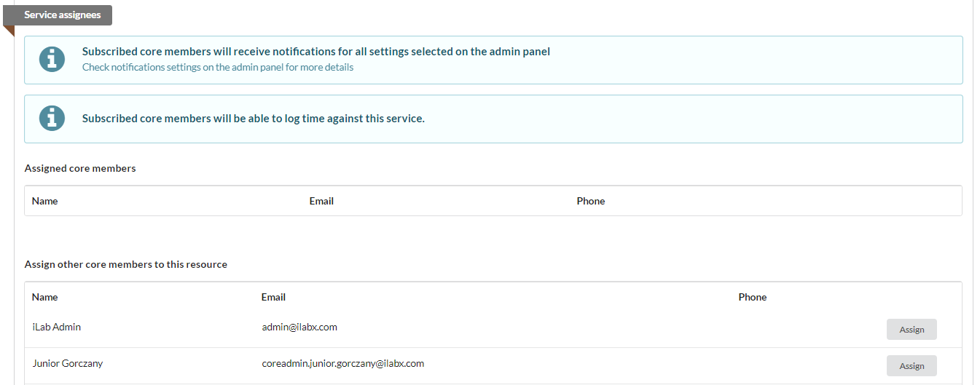Open the Check notifications settings link
This screenshot has height=385, width=980.
click(217, 67)
